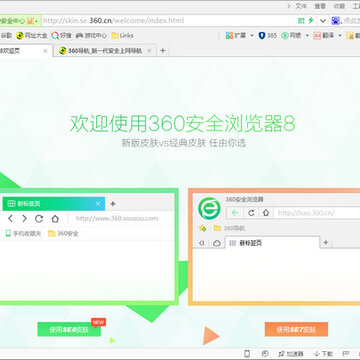Screen dimensions: 360x360
Task: Click home icon in SE8 preview
Action: coord(55,219)
